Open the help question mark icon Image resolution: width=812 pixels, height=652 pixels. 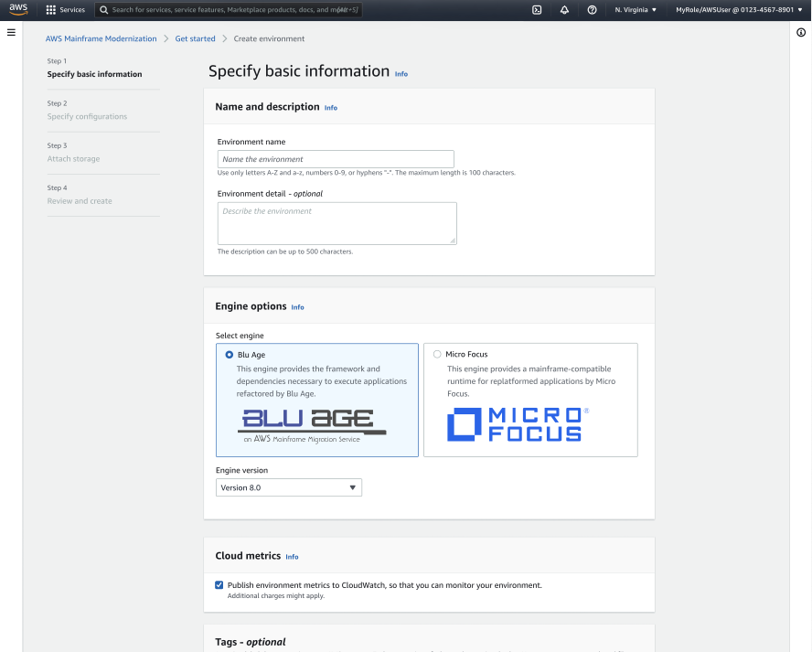click(593, 10)
